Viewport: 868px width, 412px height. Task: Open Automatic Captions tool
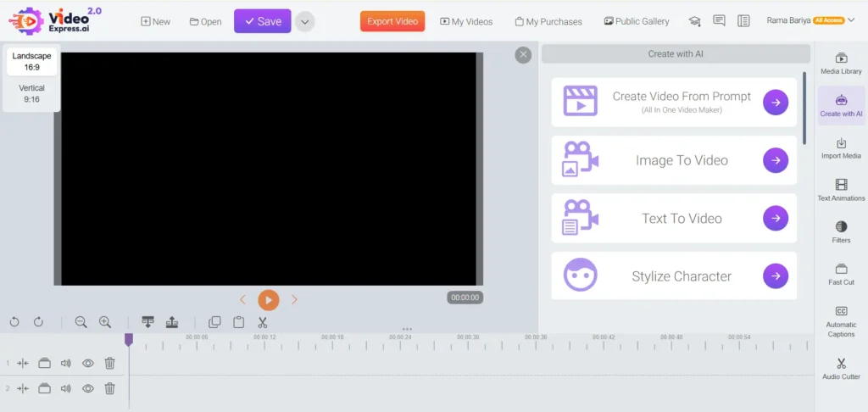pos(841,321)
